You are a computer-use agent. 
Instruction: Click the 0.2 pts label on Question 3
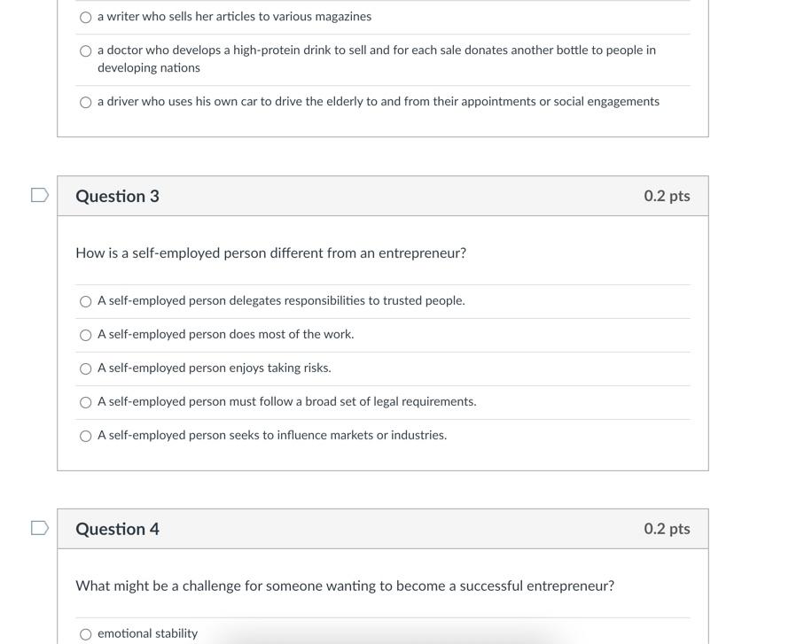(667, 196)
